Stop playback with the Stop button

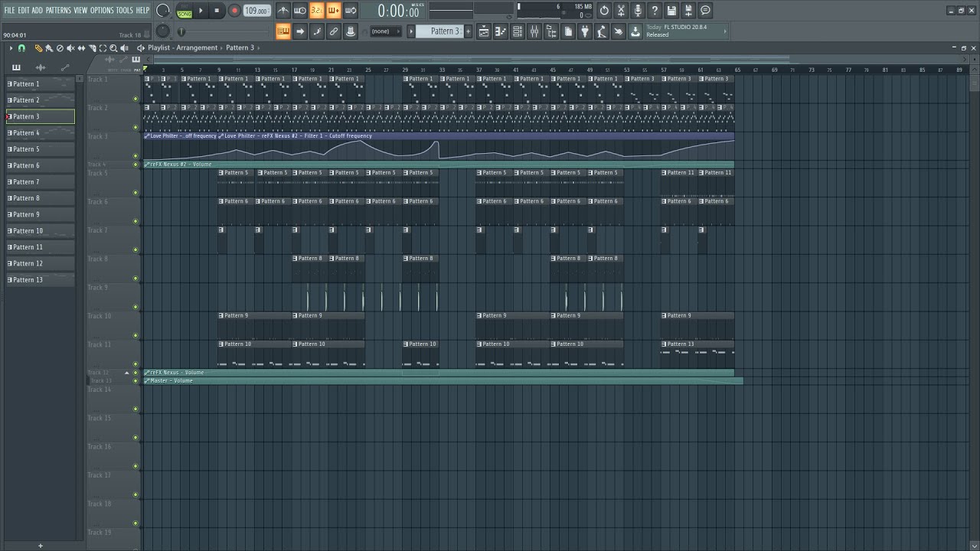coord(217,11)
